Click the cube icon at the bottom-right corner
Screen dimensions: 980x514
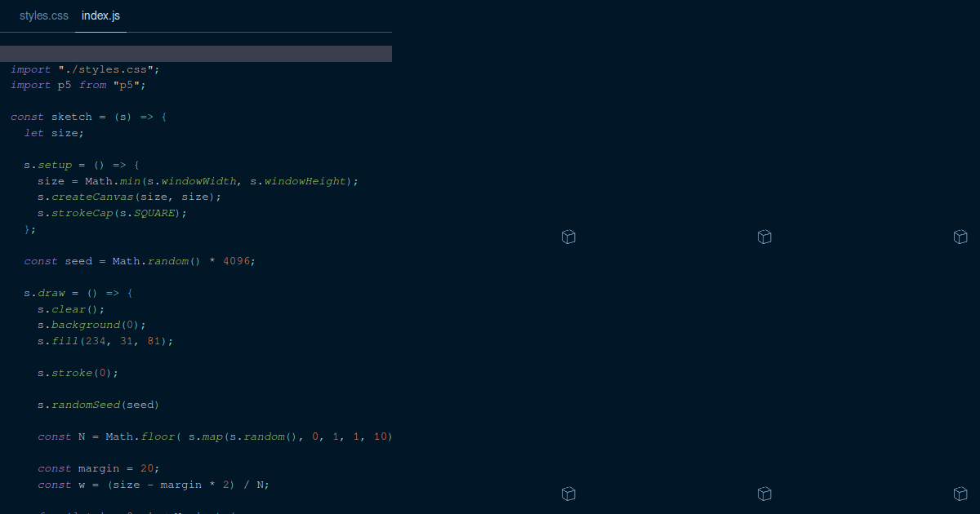tap(960, 494)
